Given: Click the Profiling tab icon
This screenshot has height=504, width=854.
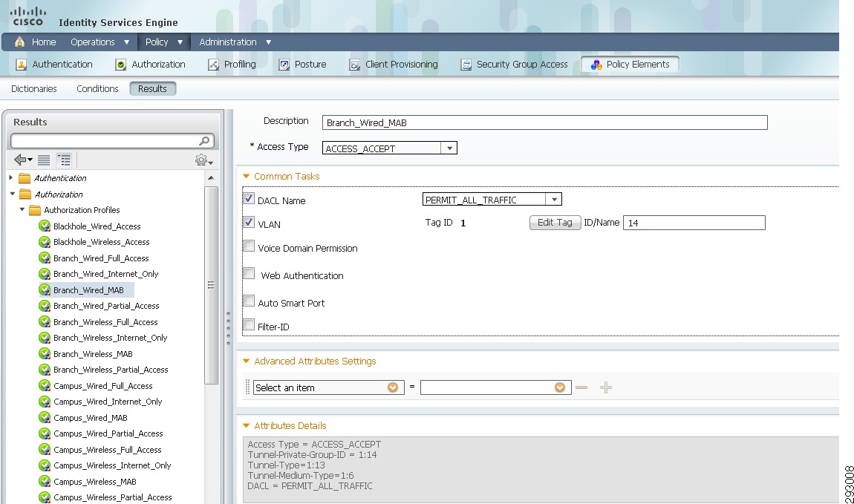Looking at the screenshot, I should coord(214,65).
